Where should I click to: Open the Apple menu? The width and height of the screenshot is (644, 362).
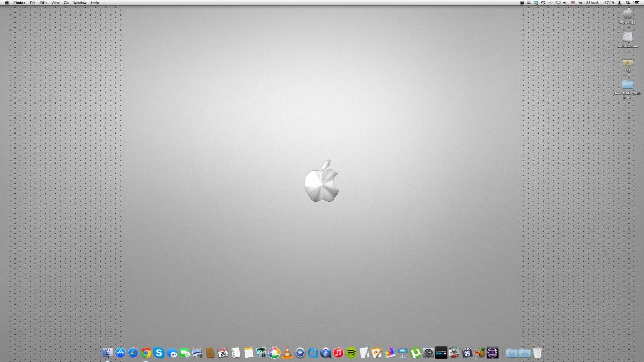(6, 3)
